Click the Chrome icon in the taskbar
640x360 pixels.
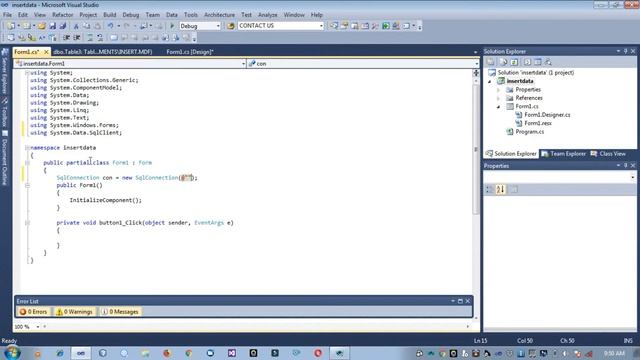pos(188,353)
